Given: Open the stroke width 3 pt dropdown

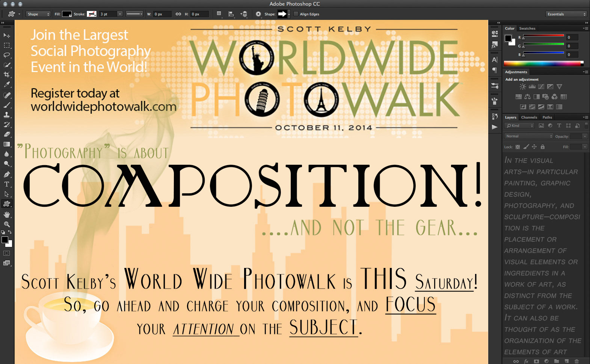Looking at the screenshot, I should pos(120,14).
